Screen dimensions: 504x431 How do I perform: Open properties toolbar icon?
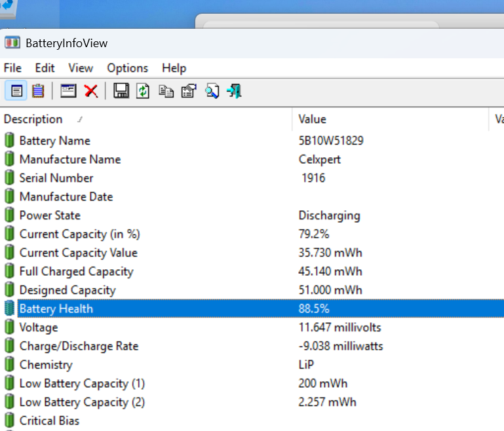[x=189, y=91]
